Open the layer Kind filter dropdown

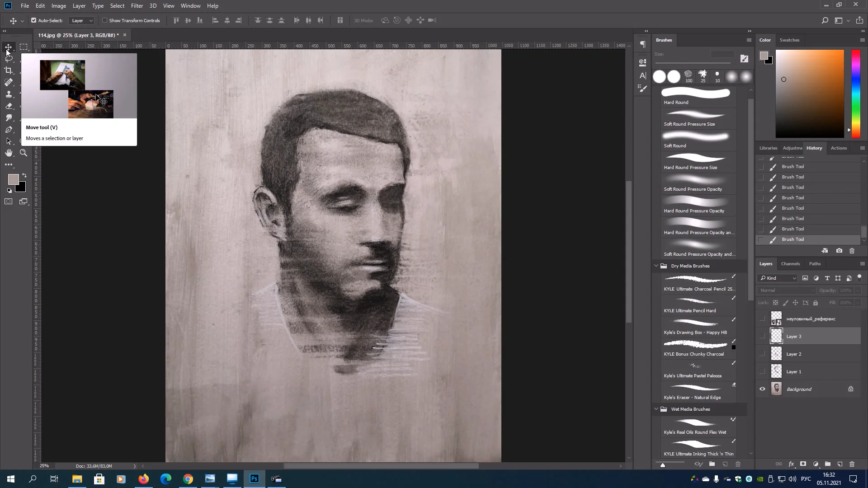(x=778, y=278)
